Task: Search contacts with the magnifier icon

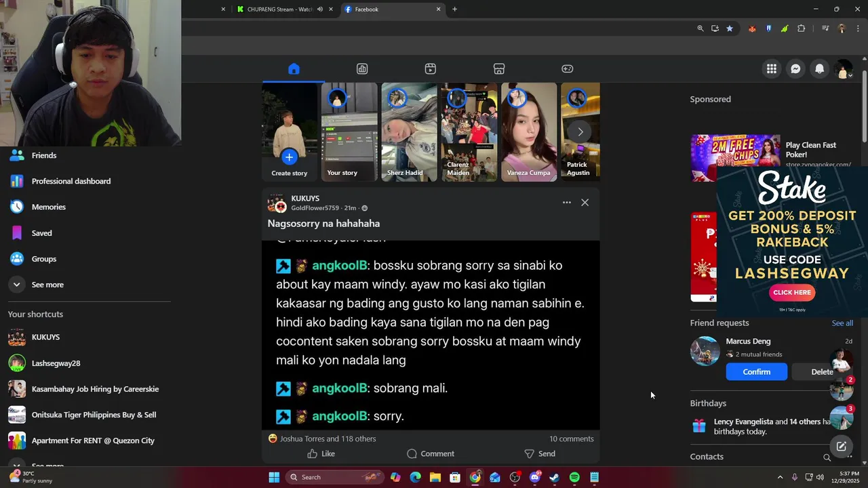Action: pos(827,457)
